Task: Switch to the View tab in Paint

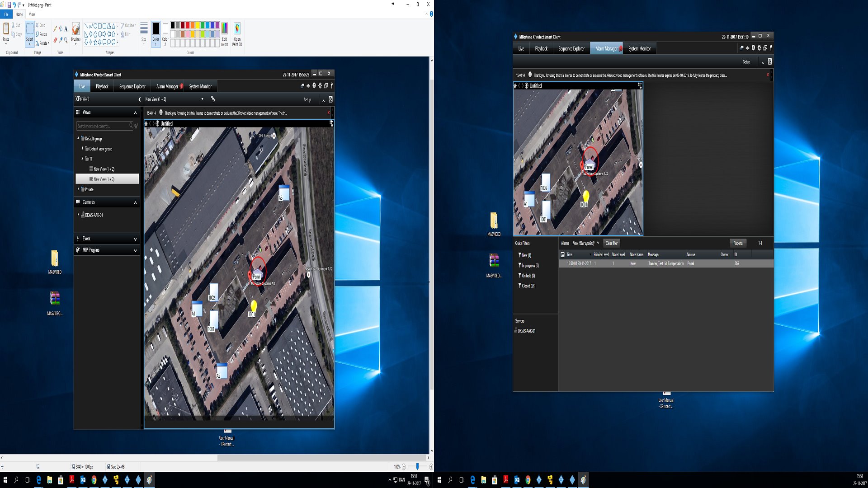Action: coord(32,14)
